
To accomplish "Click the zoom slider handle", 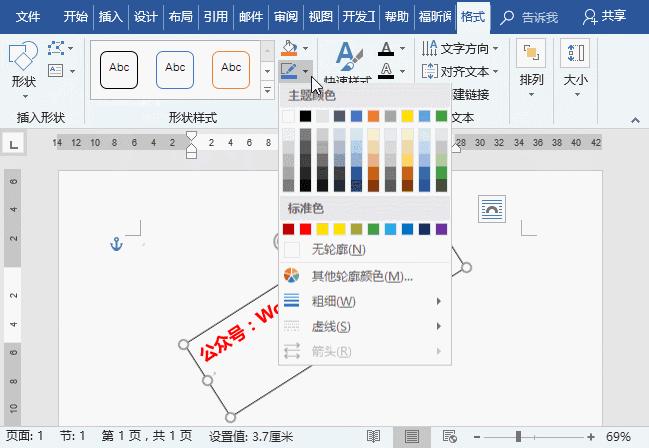I will pyautogui.click(x=518, y=436).
